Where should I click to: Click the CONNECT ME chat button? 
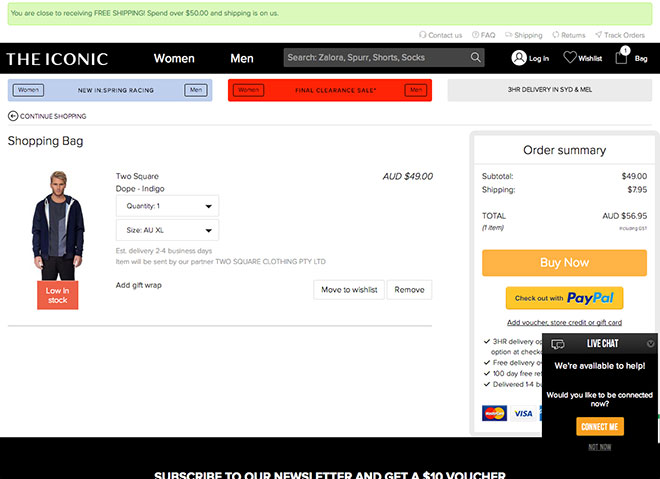coord(600,426)
